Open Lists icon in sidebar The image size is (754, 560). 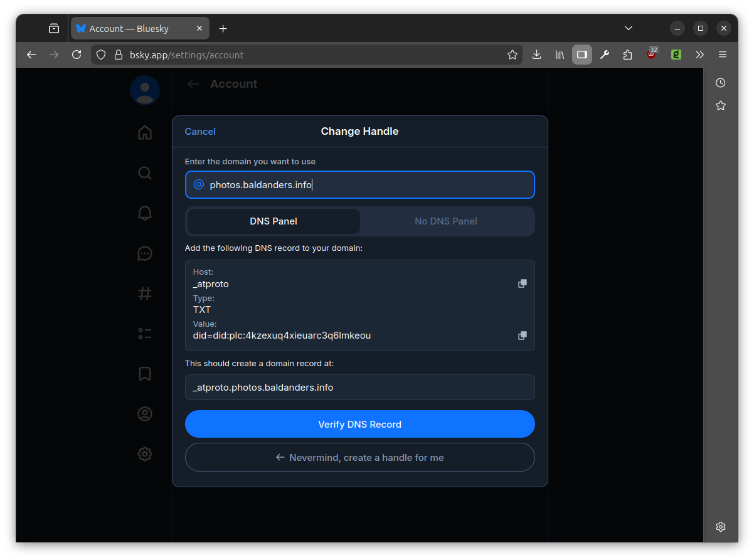[x=145, y=334]
